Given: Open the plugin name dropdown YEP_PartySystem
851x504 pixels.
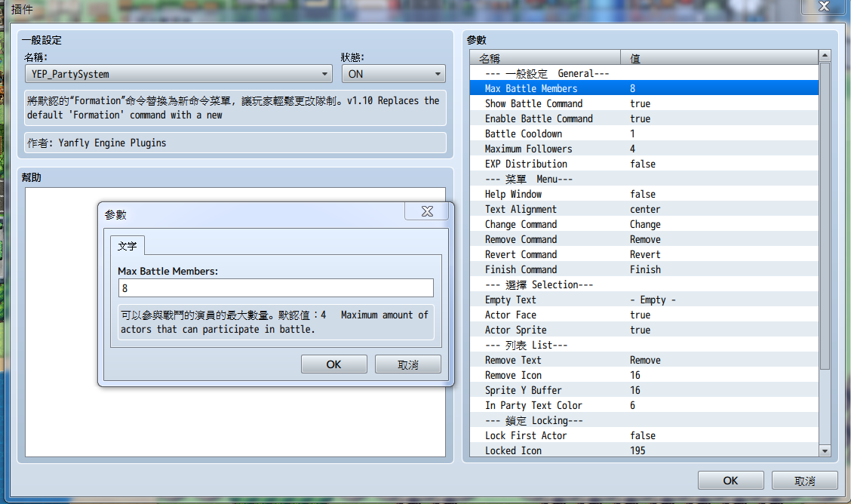Looking at the screenshot, I should pos(179,74).
